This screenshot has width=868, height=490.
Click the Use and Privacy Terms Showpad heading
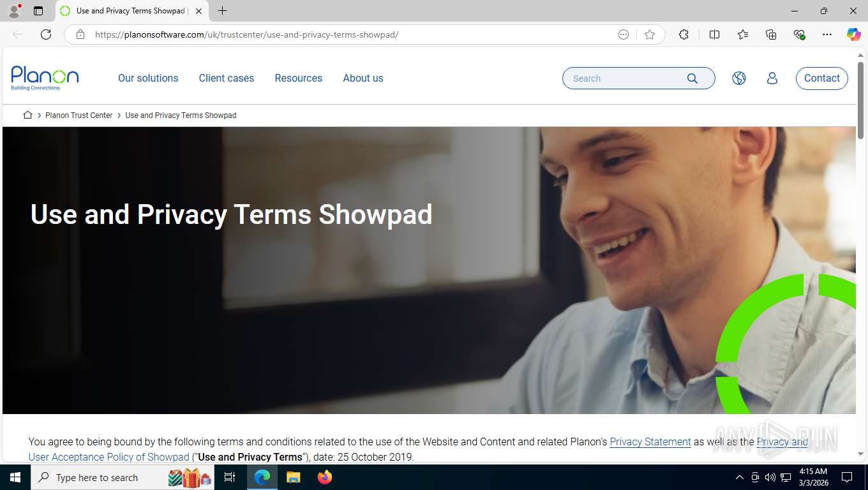coord(231,214)
